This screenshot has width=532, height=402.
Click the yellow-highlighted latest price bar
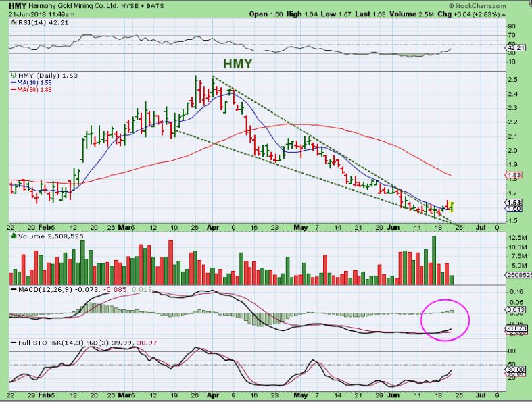click(452, 207)
